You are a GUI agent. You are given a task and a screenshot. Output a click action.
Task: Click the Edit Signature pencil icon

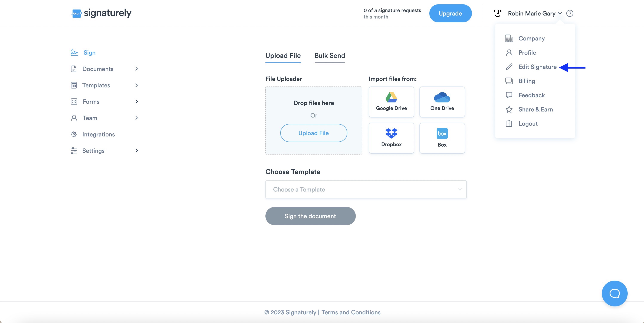pyautogui.click(x=509, y=67)
